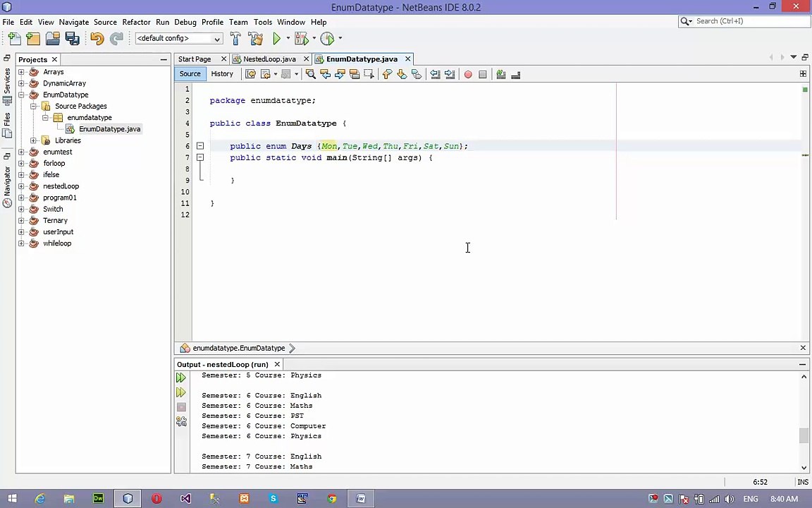Jump to Last Edit location icon

(x=251, y=74)
